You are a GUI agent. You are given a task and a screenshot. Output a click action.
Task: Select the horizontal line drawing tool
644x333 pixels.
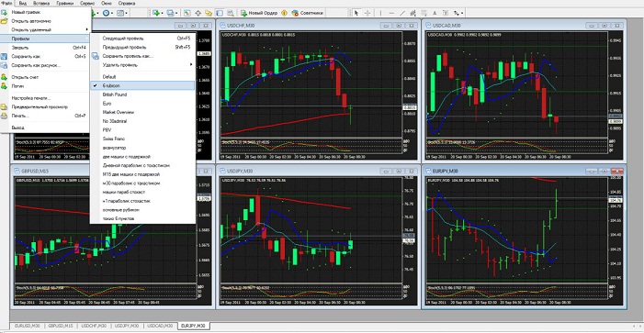point(392,13)
